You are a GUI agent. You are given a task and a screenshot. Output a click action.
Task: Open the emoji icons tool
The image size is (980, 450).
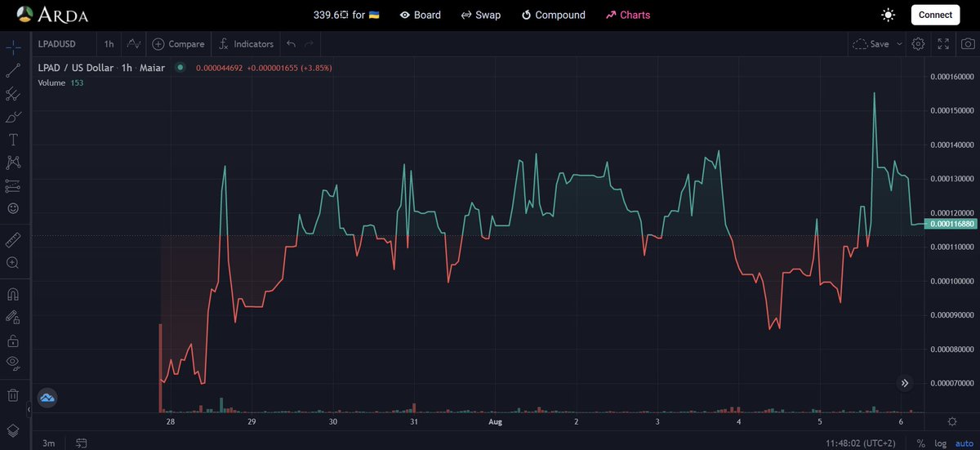(13, 208)
